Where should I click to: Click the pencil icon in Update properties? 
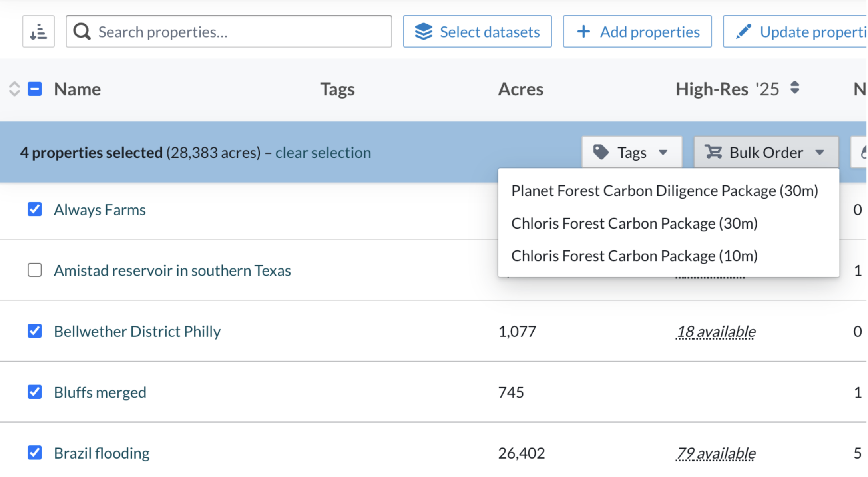pyautogui.click(x=744, y=32)
